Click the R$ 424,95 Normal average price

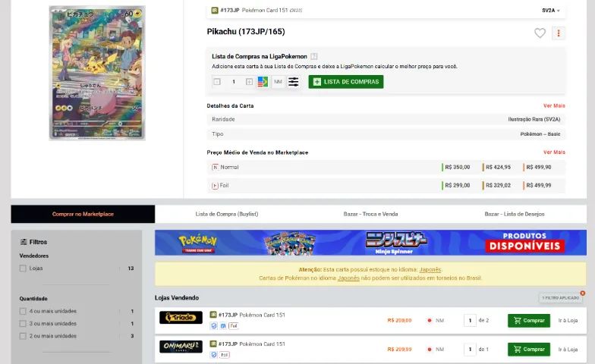pos(498,167)
